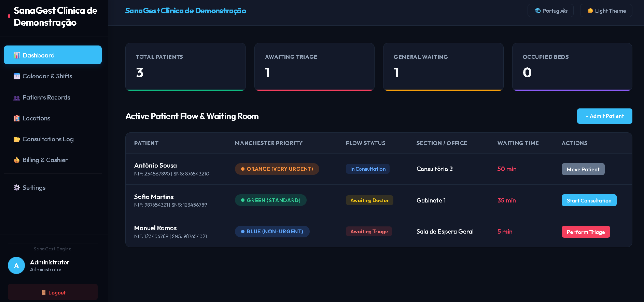Screen dimensions: 644x302
Task: Click the Green (Standard) priority badge
Action: 271,200
